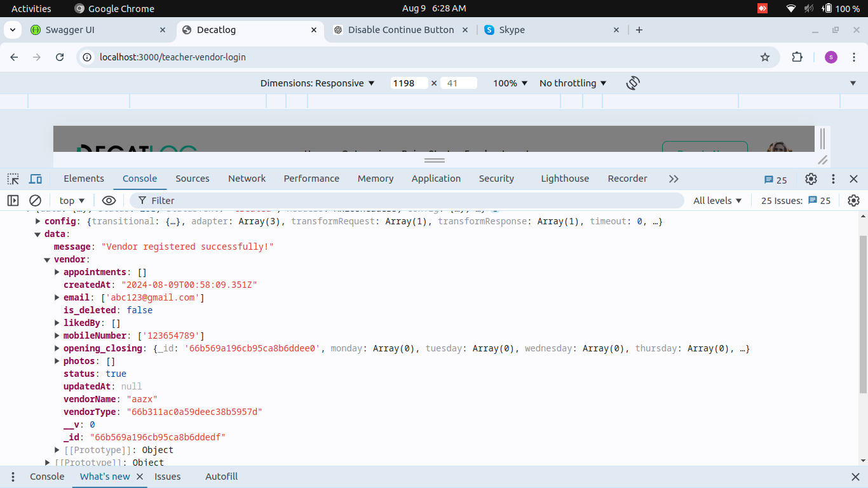Switch to the Network panel tab
This screenshot has height=488, width=868.
pyautogui.click(x=247, y=179)
